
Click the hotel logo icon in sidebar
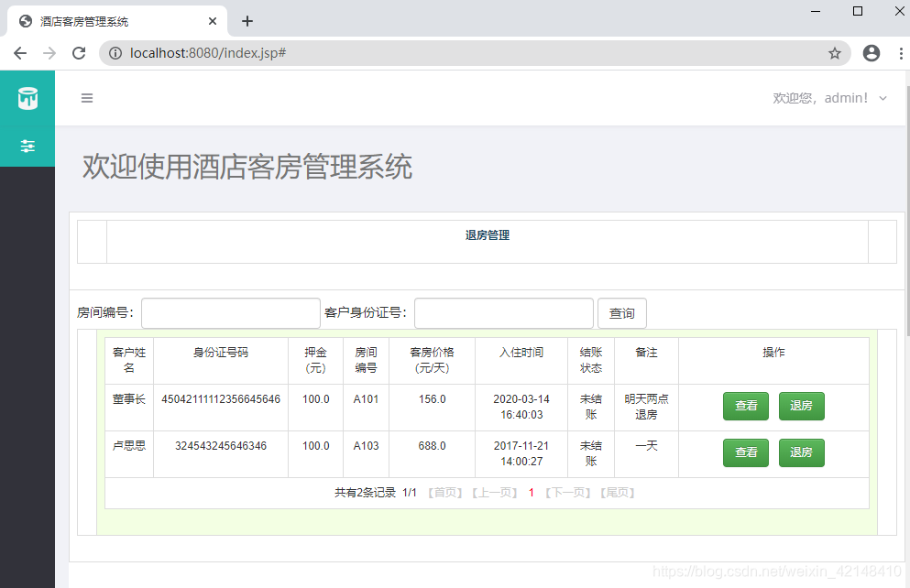tap(27, 98)
